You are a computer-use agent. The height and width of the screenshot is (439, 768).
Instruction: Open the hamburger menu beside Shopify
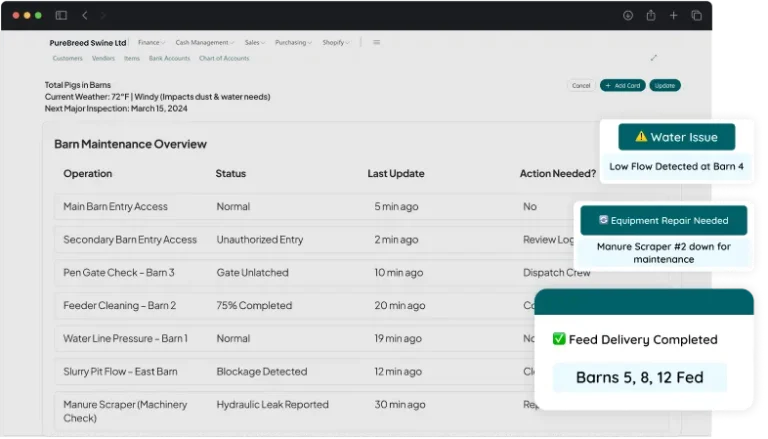click(x=376, y=43)
